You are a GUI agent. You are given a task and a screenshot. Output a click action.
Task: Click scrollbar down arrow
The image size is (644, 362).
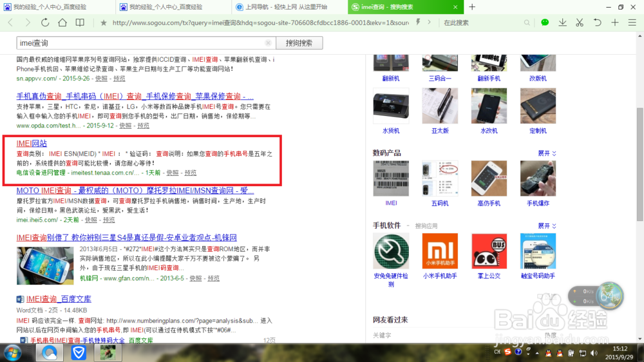[640, 339]
